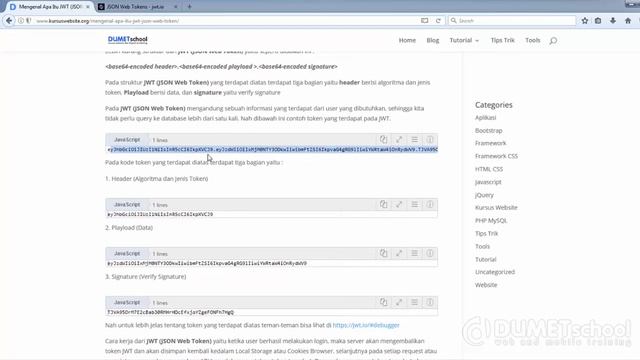640x360 pixels.
Task: Open the Aplikasi category
Action: coord(485,118)
